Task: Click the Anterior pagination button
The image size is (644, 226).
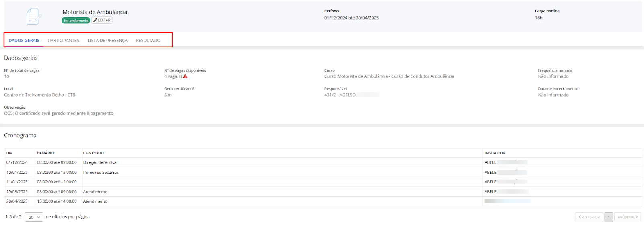Action: click(x=589, y=217)
